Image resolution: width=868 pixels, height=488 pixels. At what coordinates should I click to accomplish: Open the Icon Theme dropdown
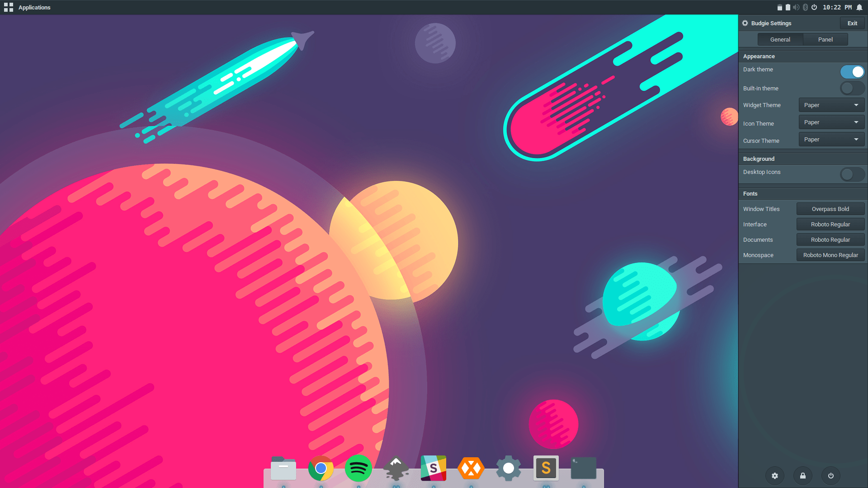click(831, 122)
